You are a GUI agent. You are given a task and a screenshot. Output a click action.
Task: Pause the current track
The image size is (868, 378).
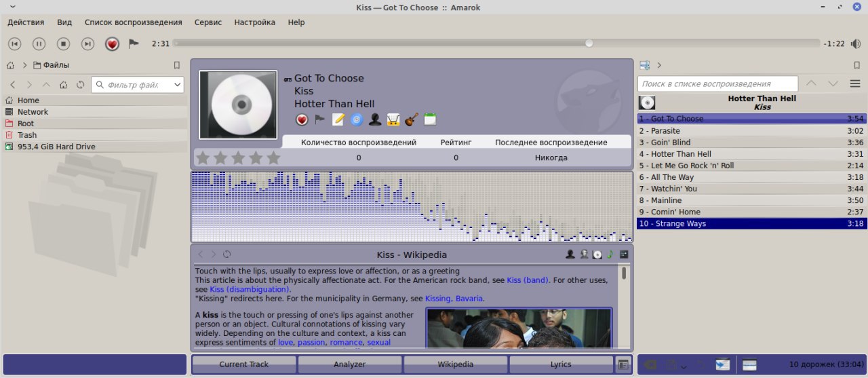point(39,43)
